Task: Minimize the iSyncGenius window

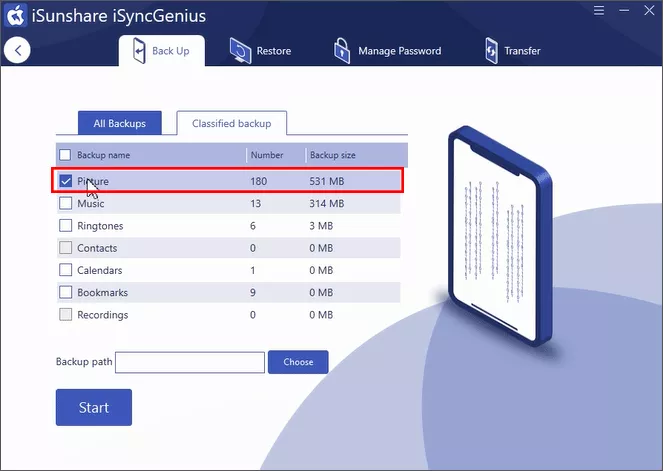Action: [624, 10]
